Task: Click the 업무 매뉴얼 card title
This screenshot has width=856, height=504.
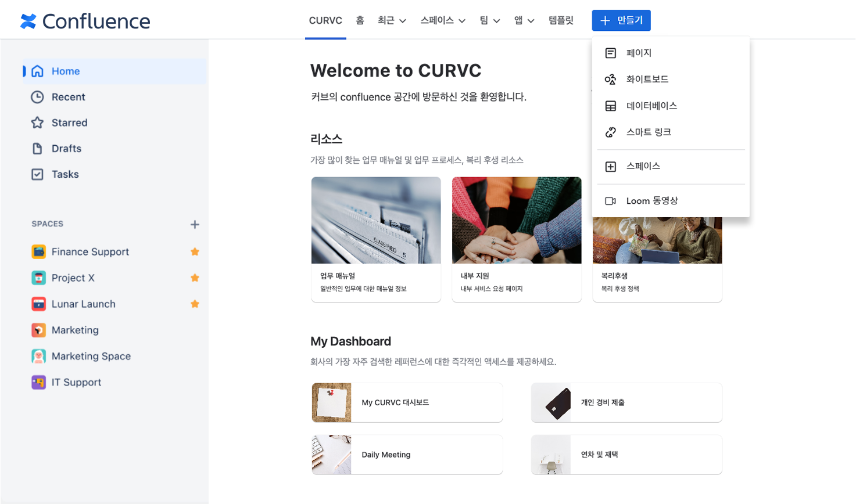Action: click(338, 276)
